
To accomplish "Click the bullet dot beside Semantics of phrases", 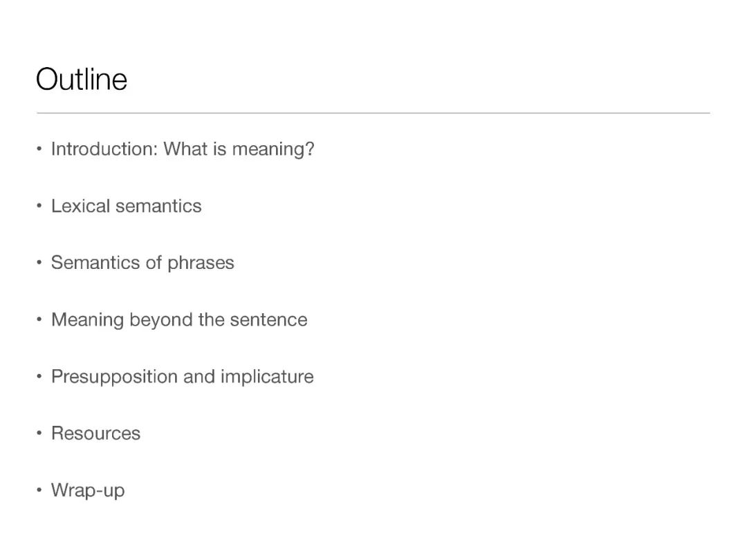I will [39, 263].
